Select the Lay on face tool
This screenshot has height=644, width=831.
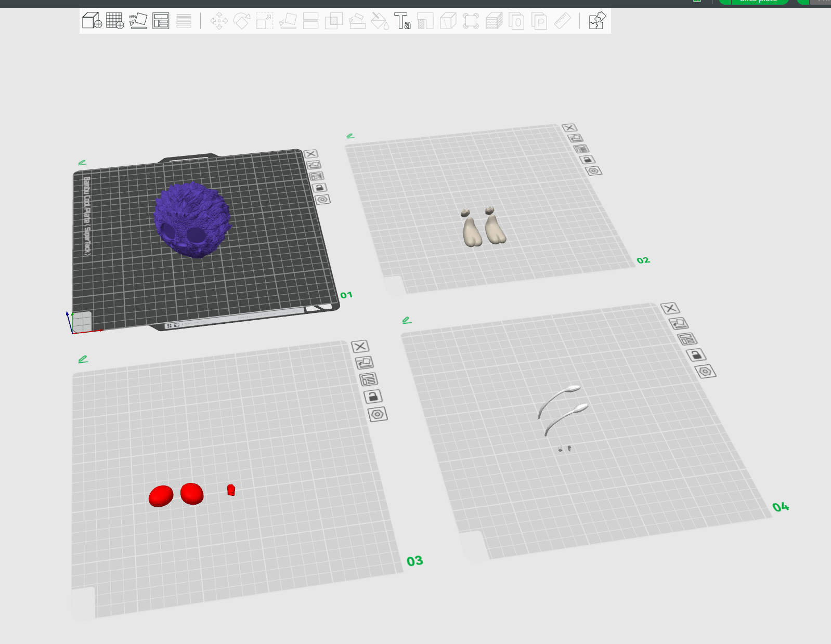(288, 21)
